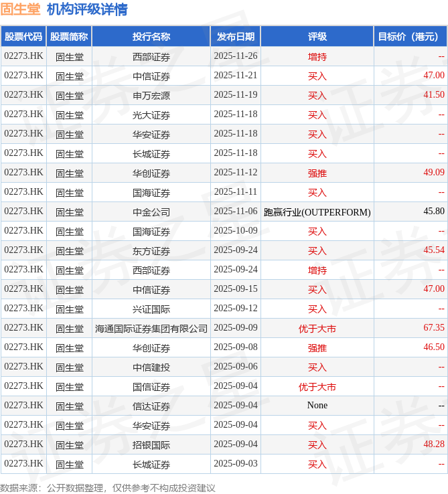448x494 pixels.
Task: Click the target price 41.50
Action: pos(434,95)
